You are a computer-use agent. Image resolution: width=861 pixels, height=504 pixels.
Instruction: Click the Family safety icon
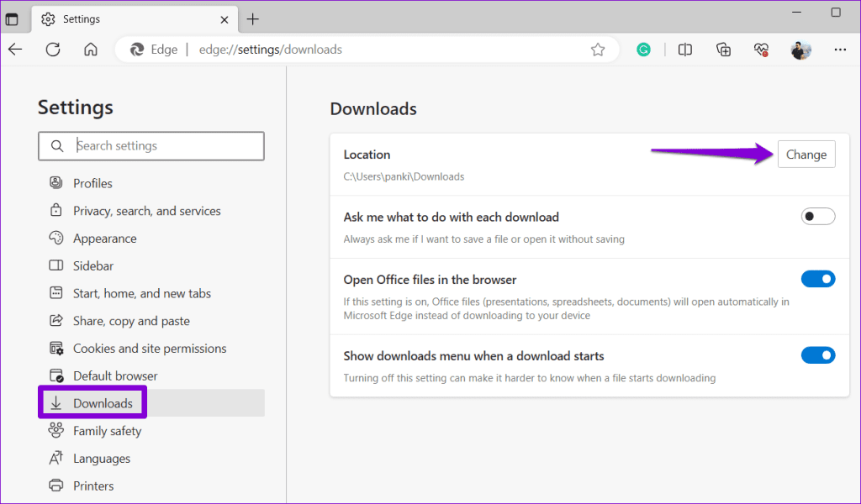(x=55, y=430)
